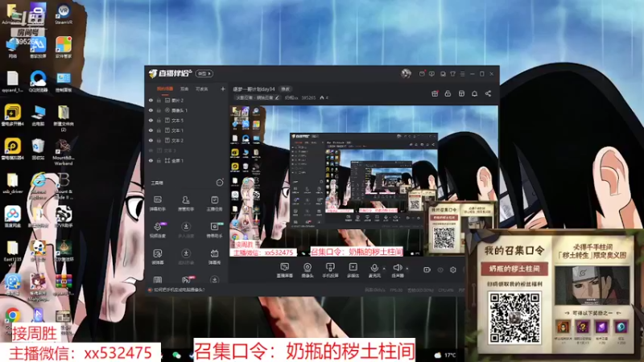Image resolution: width=644 pixels, height=362 pixels.
Task: Mute the 麦克风 microphone
Action: point(374,270)
